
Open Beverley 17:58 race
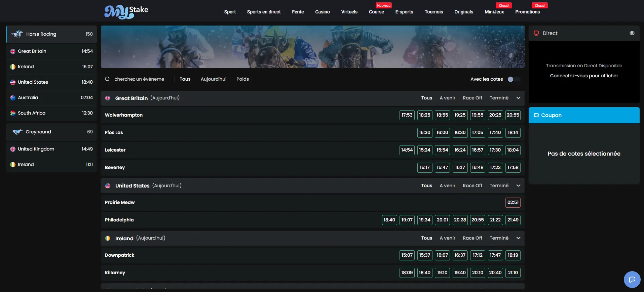tap(513, 167)
